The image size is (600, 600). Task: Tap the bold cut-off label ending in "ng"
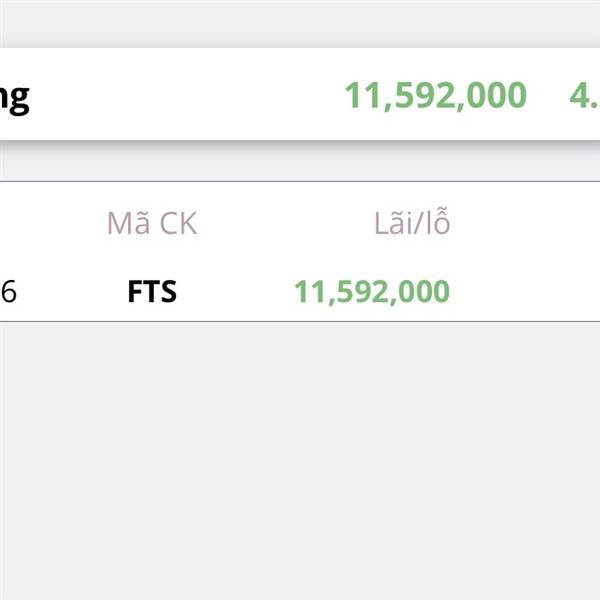(x=15, y=97)
